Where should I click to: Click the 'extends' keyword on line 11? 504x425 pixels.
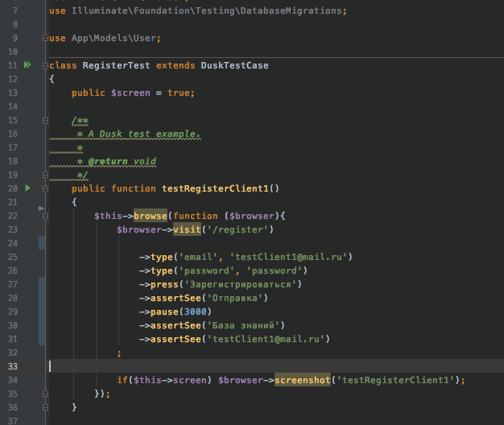pos(176,65)
